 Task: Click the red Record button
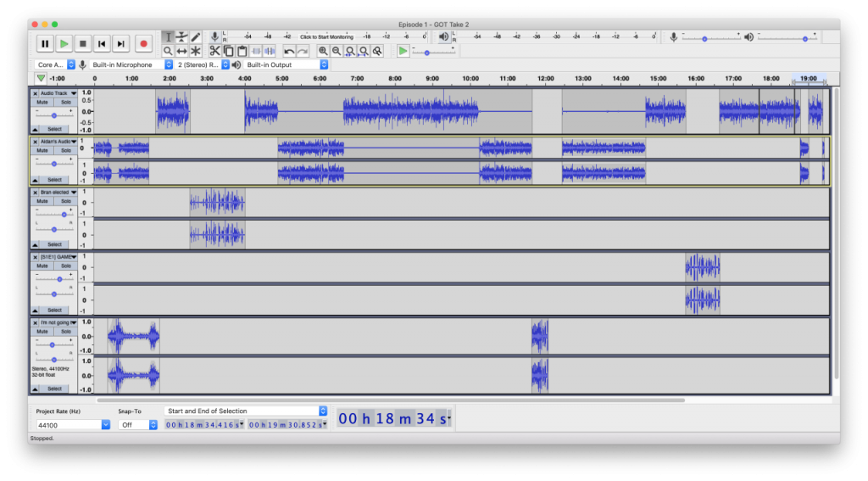point(143,43)
